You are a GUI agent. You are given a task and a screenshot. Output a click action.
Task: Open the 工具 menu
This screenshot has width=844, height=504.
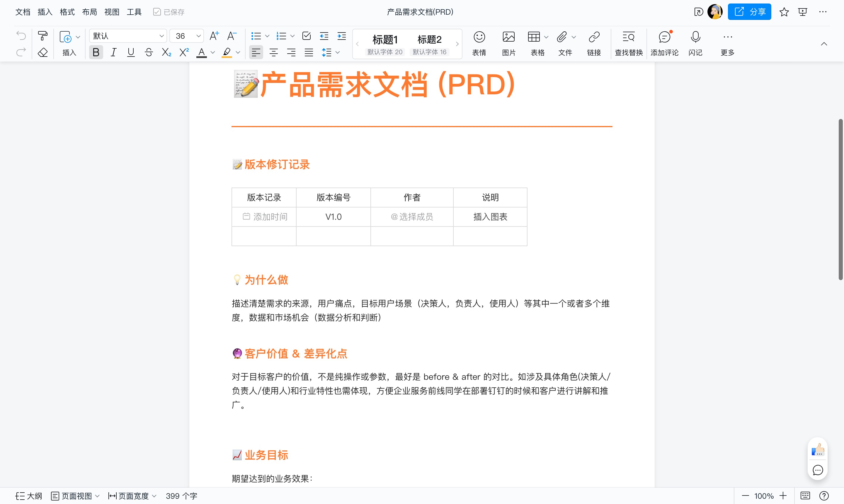point(134,11)
